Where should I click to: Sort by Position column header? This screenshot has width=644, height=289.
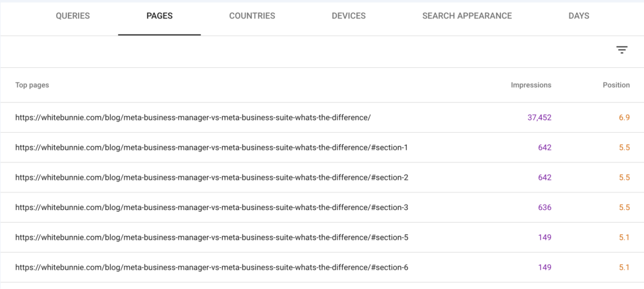pyautogui.click(x=616, y=85)
